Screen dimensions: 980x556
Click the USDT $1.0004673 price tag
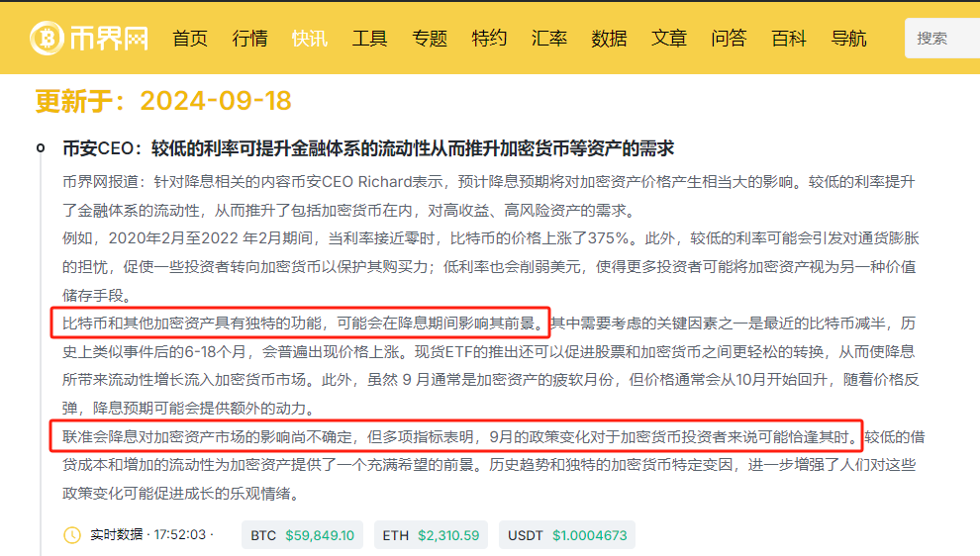567,535
